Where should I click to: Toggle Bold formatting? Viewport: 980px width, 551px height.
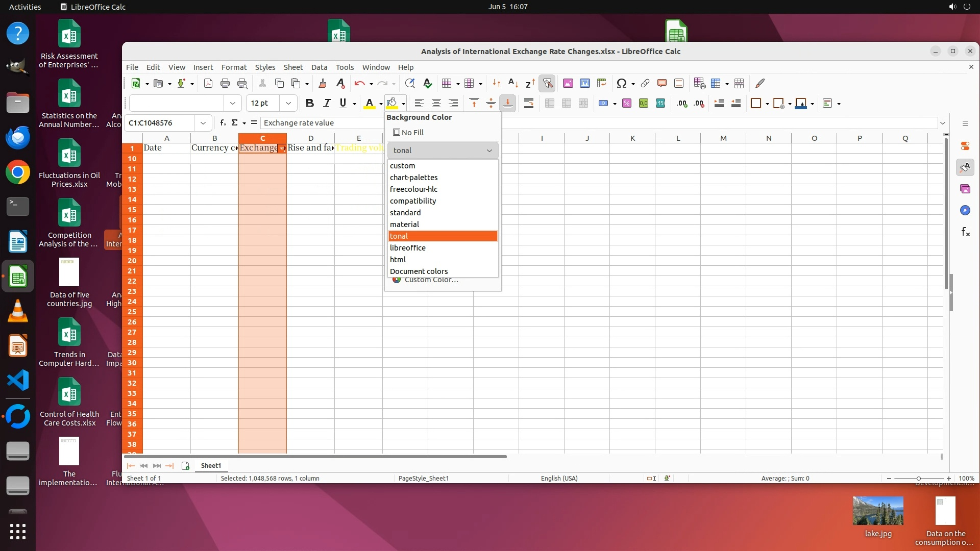pyautogui.click(x=309, y=104)
